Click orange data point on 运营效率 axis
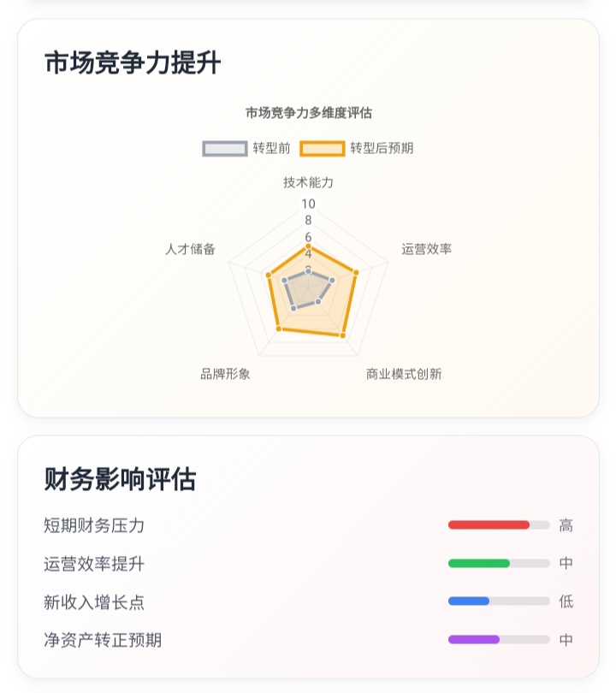This screenshot has height=693, width=616. click(x=356, y=273)
